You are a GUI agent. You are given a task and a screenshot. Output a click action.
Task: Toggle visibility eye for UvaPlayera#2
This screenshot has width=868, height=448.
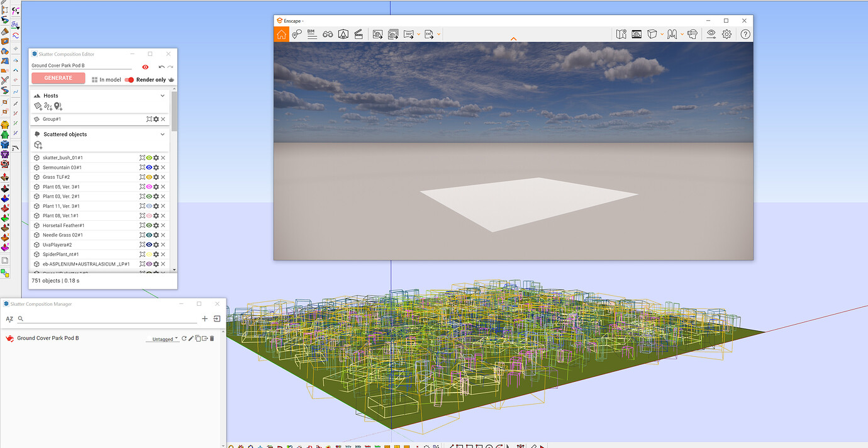[149, 245]
